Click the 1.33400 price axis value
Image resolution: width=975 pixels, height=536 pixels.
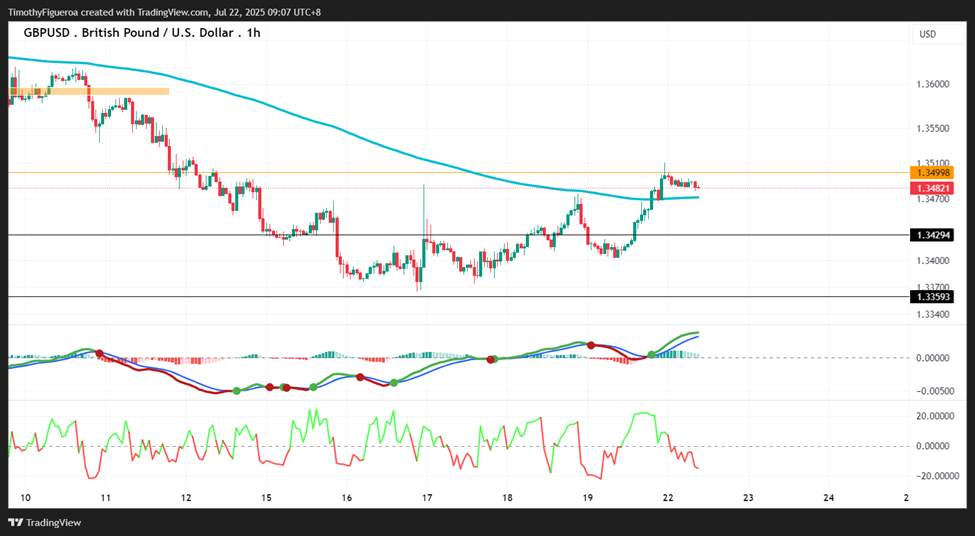click(933, 315)
